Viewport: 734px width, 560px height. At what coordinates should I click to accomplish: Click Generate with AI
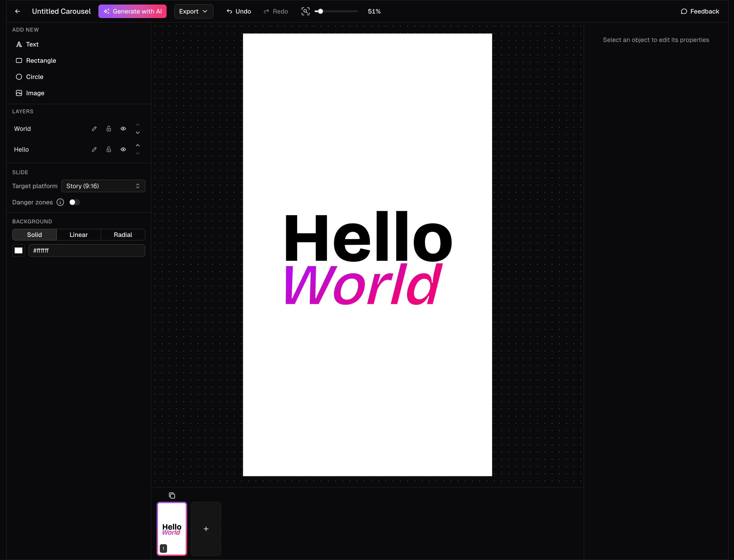[132, 11]
